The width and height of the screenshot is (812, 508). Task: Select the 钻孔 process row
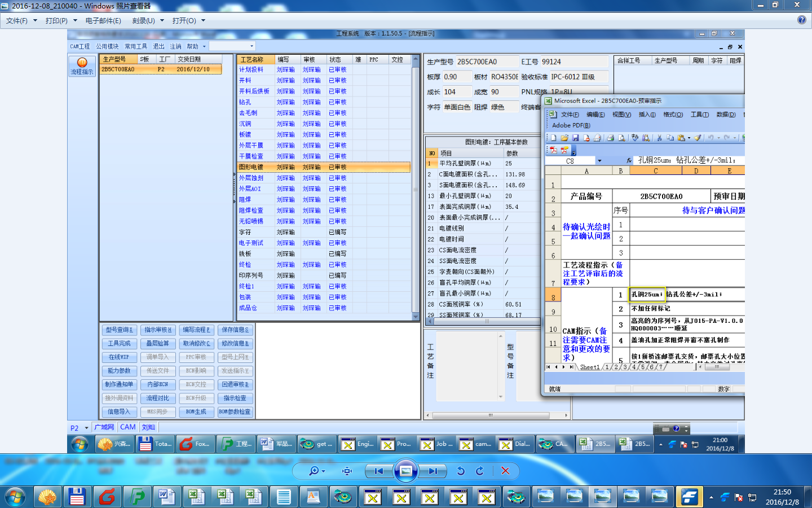click(324, 102)
